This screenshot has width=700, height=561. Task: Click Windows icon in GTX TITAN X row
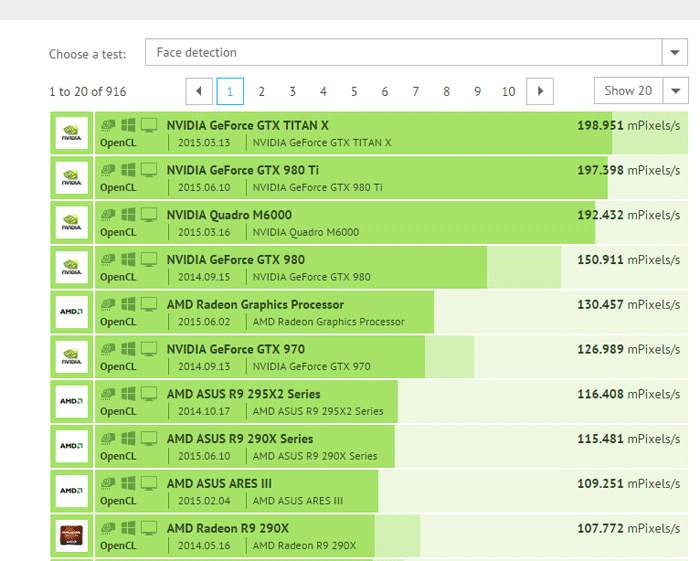128,125
